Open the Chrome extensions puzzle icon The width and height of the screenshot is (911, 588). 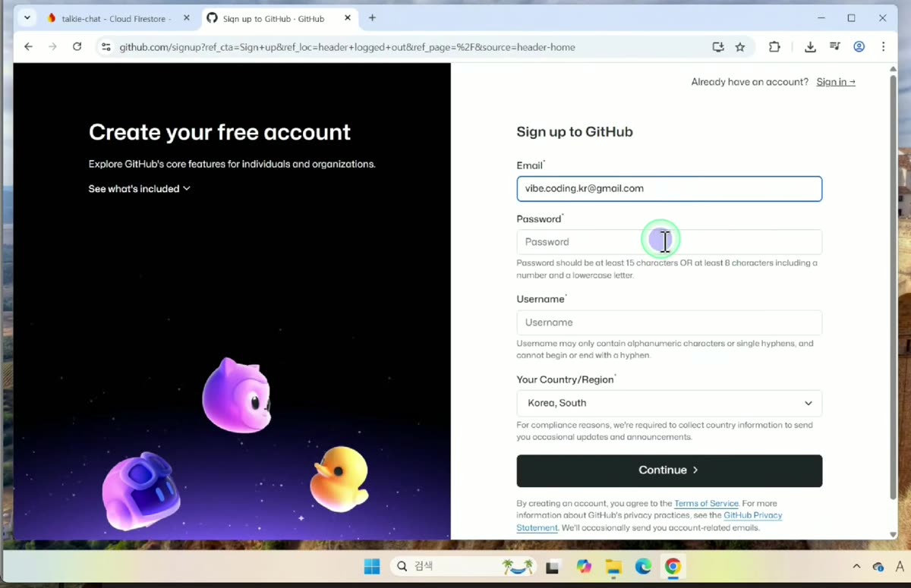774,47
